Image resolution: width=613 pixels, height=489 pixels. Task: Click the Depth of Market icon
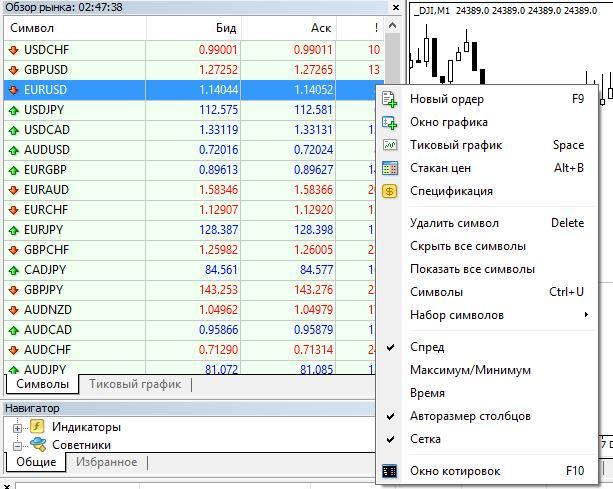[390, 168]
